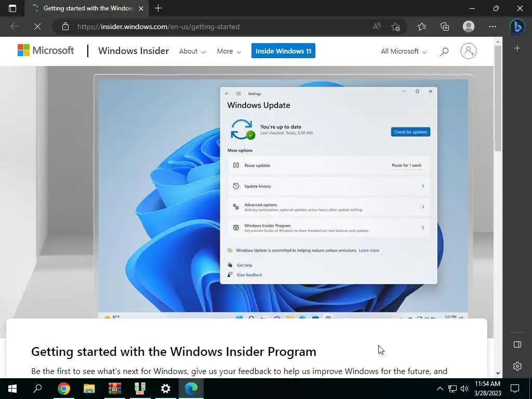This screenshot has width=532, height=399.
Task: Toggle the sidebar panel layout icon
Action: click(x=517, y=345)
